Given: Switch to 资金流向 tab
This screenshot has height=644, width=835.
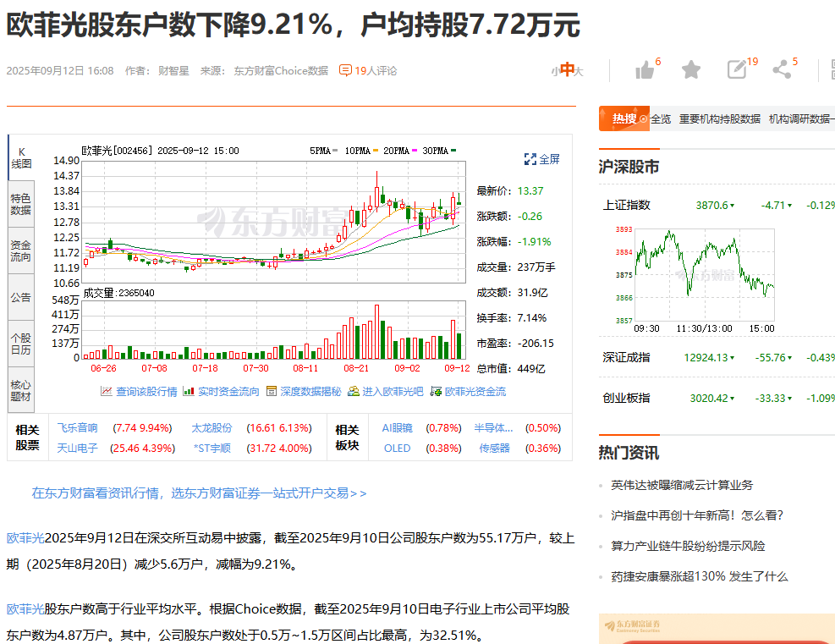Looking at the screenshot, I should pos(21,250).
